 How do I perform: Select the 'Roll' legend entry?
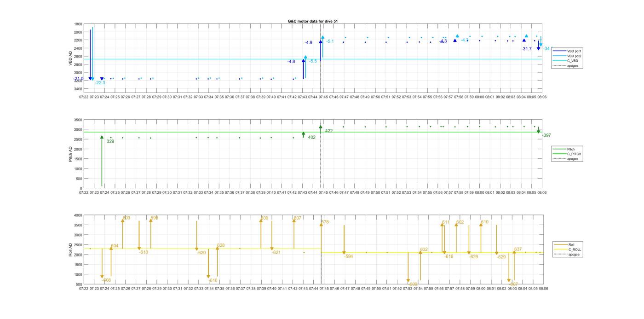[x=572, y=244]
